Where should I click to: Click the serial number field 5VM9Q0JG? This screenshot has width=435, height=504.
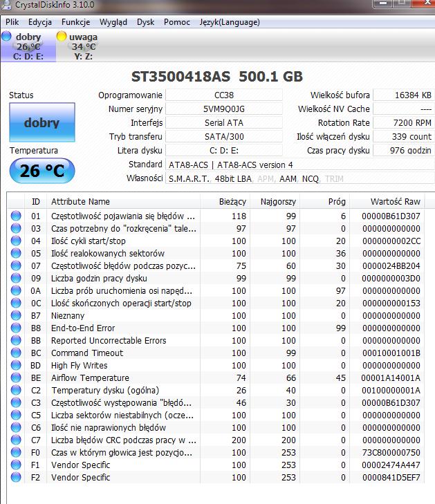pos(224,109)
